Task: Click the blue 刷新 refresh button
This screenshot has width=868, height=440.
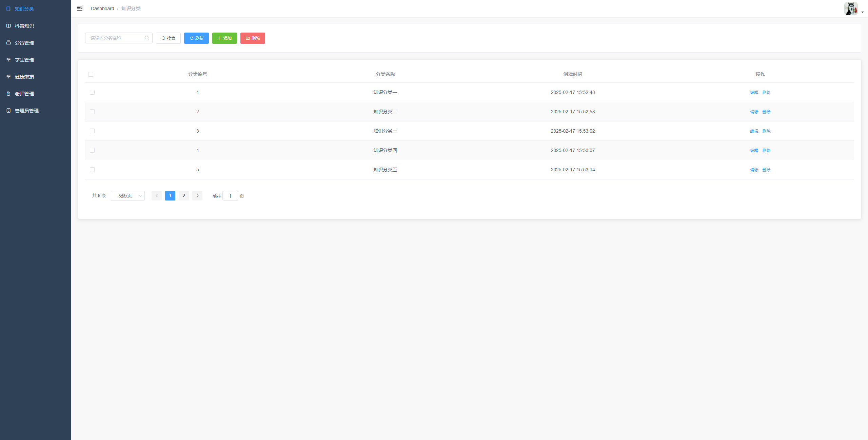Action: point(196,38)
